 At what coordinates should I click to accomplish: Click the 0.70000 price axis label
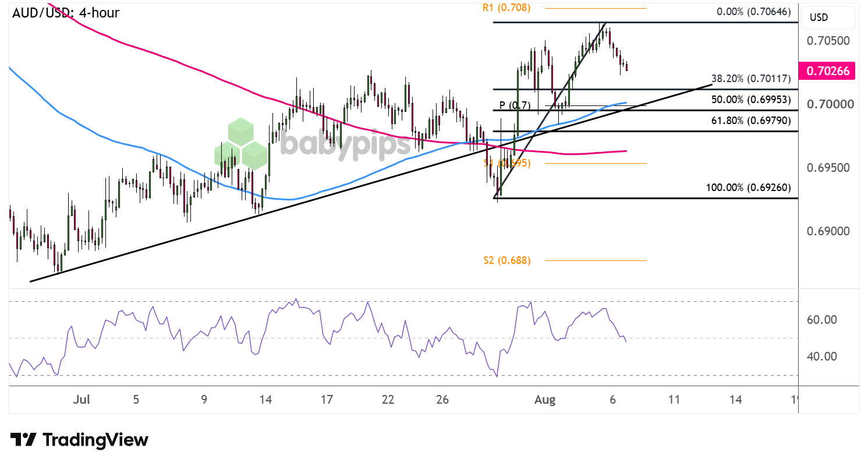(829, 104)
